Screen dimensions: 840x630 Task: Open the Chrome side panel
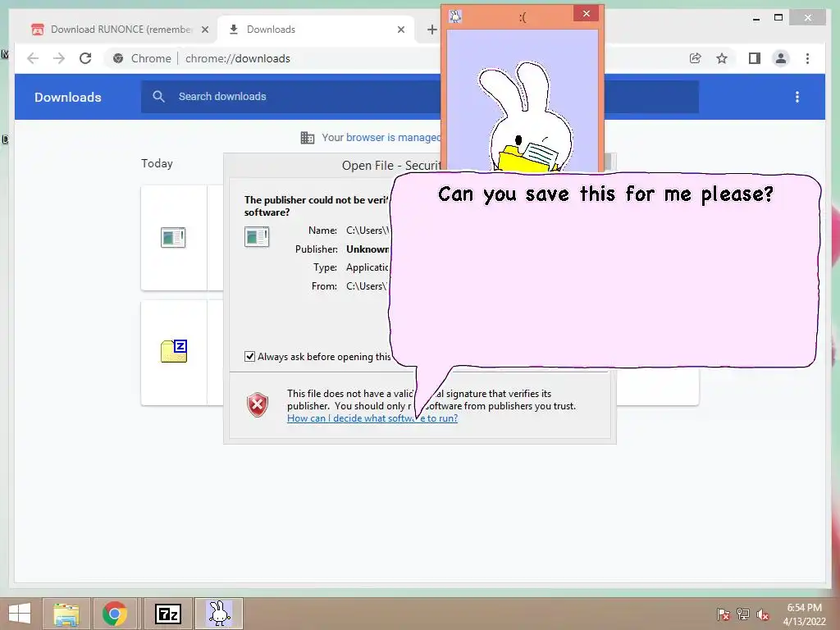pyautogui.click(x=755, y=58)
